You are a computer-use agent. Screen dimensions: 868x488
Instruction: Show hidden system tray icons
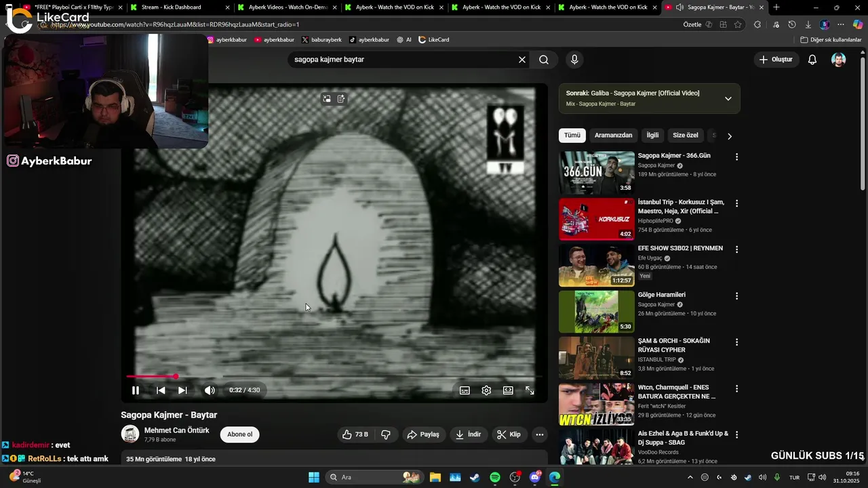690,477
